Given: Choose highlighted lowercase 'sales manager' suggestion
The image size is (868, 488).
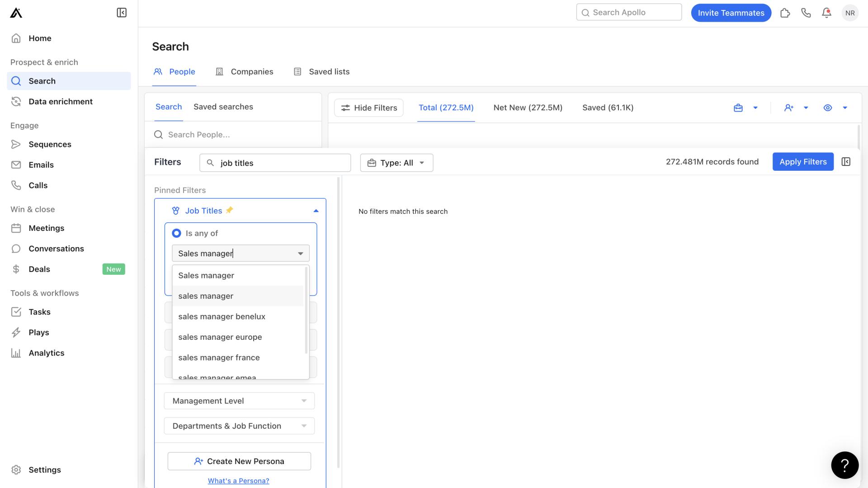Looking at the screenshot, I should 238,296.
